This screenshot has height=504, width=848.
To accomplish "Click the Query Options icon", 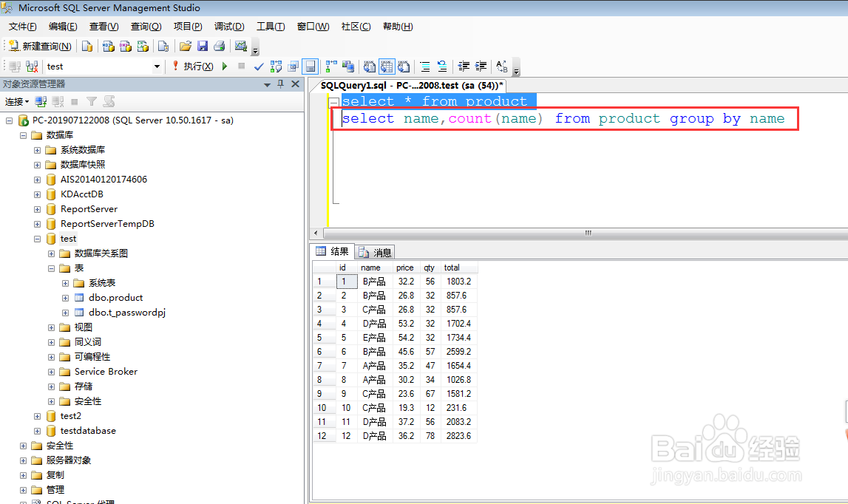I will [x=293, y=67].
